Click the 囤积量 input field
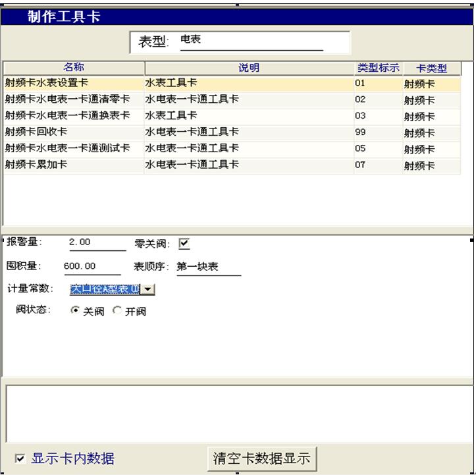This screenshot has width=476, height=475. coord(92,267)
